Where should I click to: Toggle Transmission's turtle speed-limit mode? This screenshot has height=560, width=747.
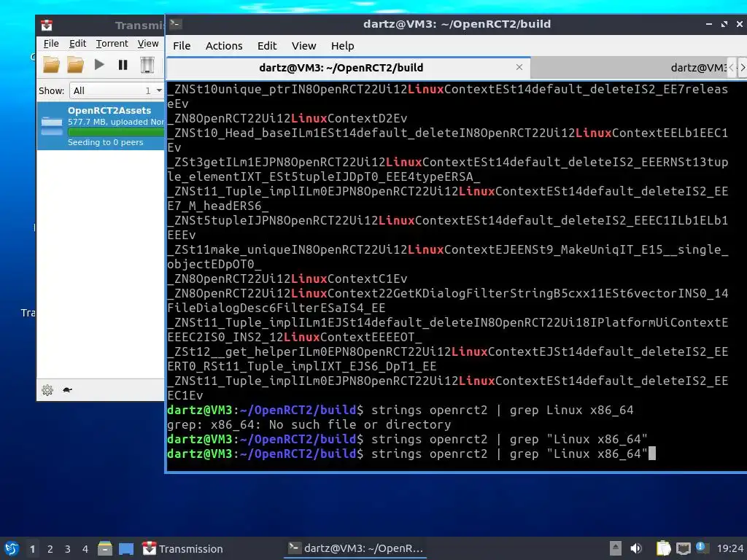67,390
